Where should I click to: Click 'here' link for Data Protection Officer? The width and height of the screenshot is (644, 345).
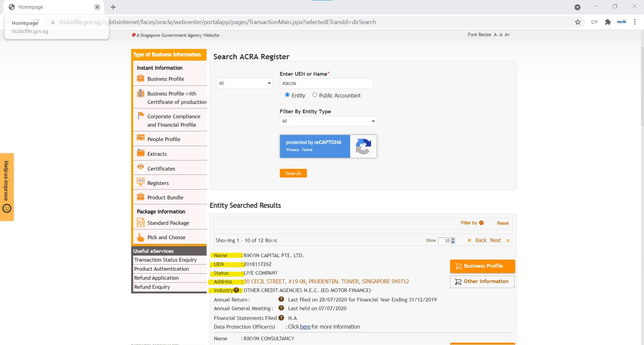click(305, 327)
